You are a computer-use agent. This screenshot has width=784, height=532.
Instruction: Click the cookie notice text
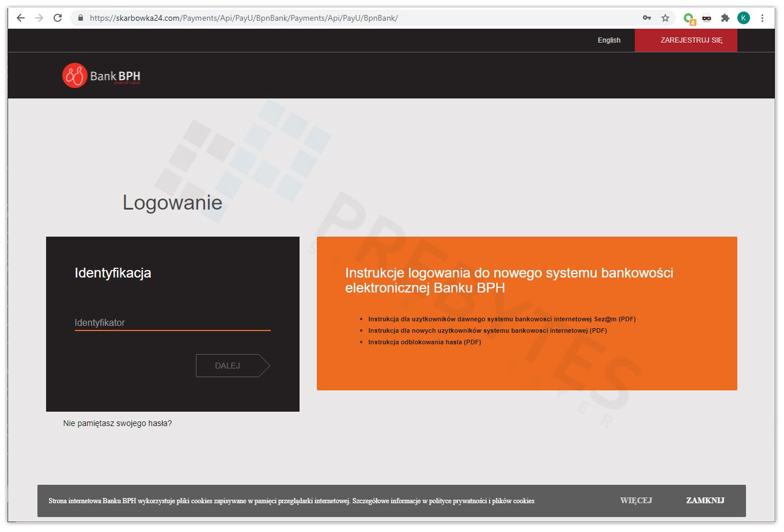[x=291, y=501]
